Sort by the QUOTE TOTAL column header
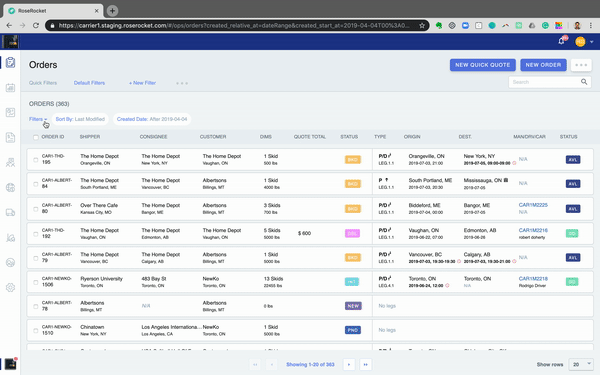Viewport: 600px width, 375px height. 310,137
